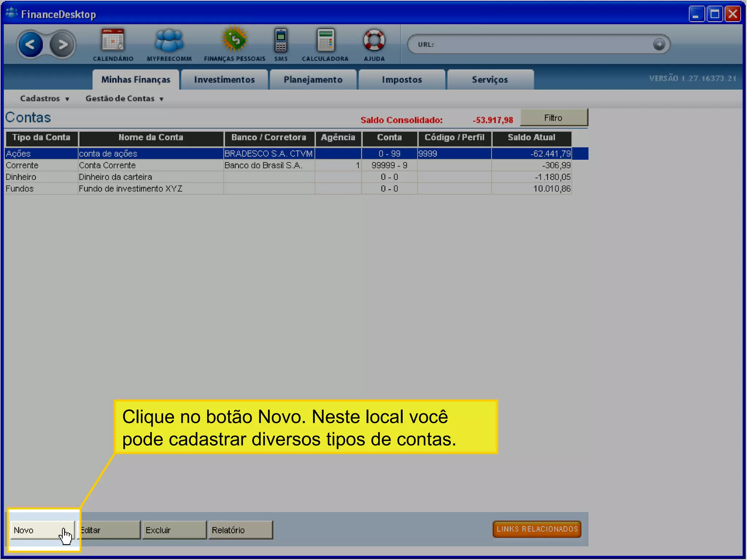747x560 pixels.
Task: Launch the Calculadora icon
Action: click(325, 41)
